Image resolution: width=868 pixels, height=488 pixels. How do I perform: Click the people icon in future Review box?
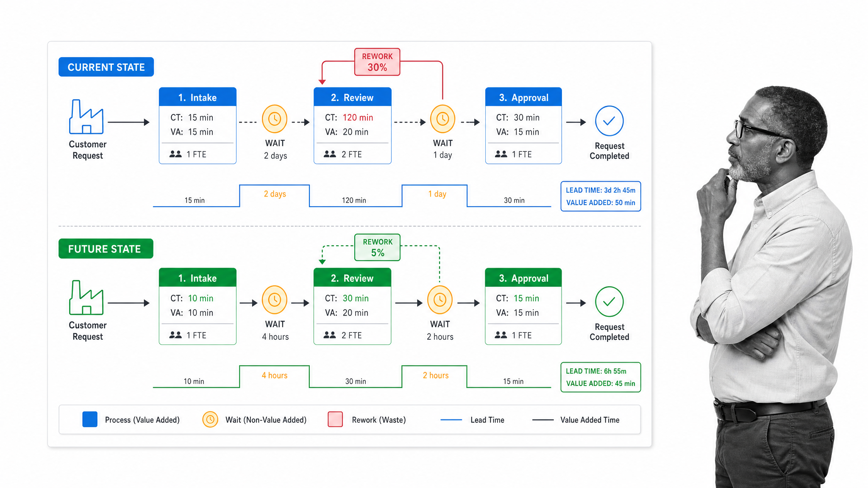click(330, 335)
